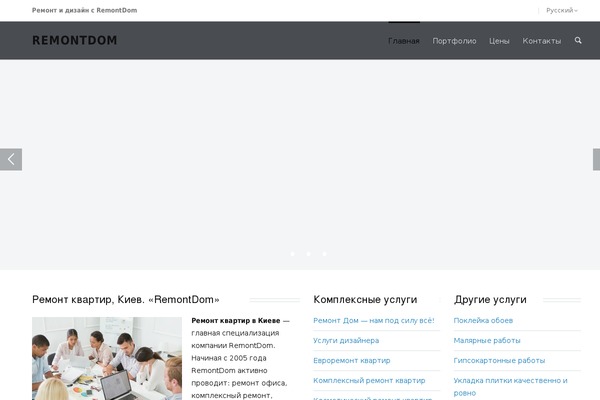Image resolution: width=600 pixels, height=400 pixels.
Task: Open the Контакты menu item
Action: (x=541, y=41)
